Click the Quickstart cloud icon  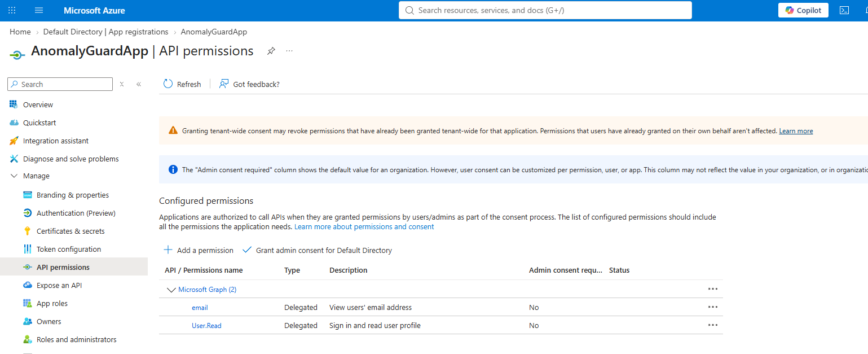(x=14, y=123)
